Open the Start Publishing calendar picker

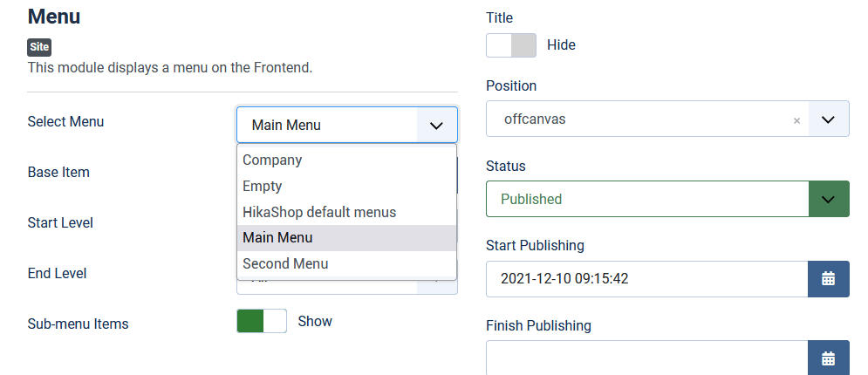829,279
